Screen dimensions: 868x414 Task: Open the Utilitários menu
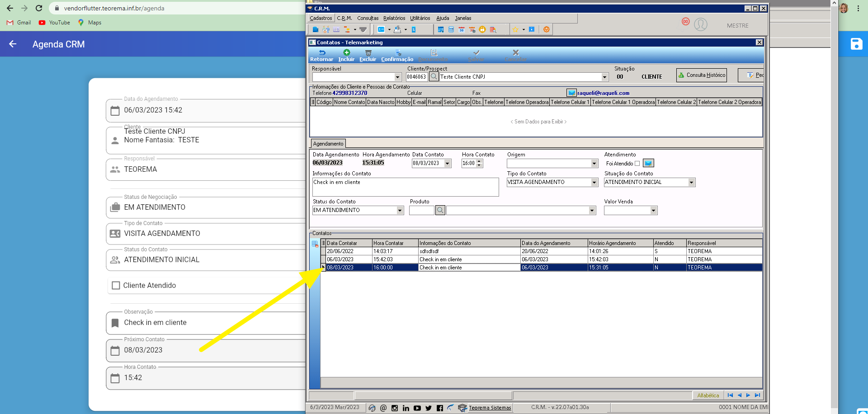[x=420, y=18]
